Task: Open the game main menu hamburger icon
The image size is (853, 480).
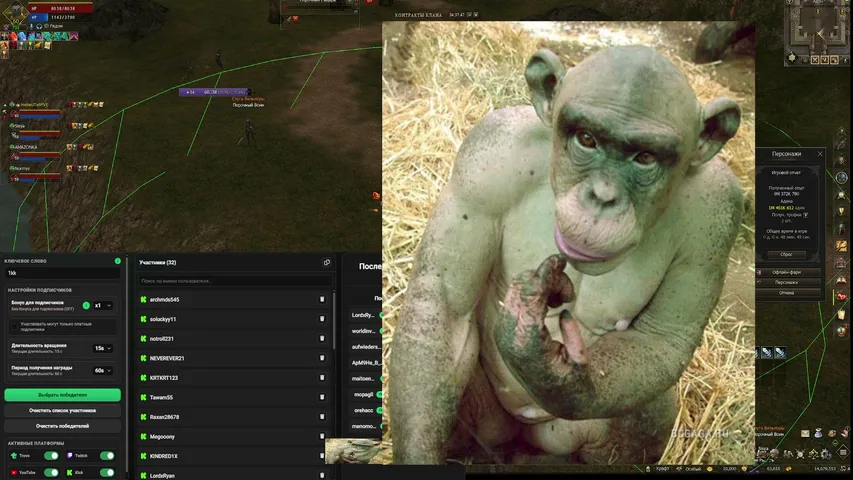Action: 843,452
